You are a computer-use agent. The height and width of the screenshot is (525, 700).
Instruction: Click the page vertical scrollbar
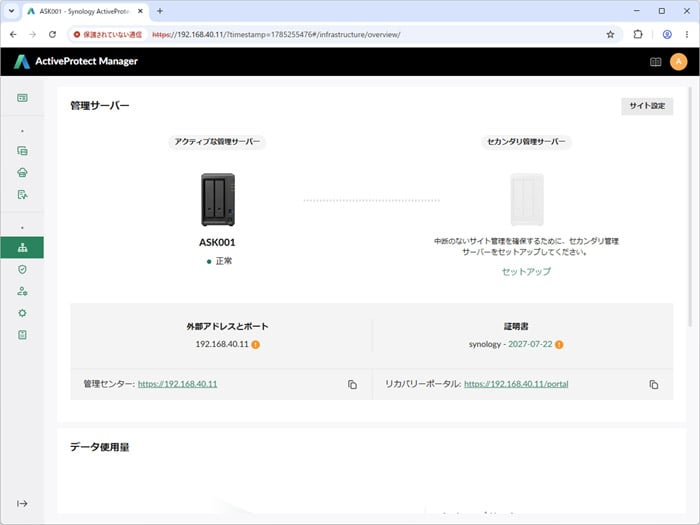[690, 207]
